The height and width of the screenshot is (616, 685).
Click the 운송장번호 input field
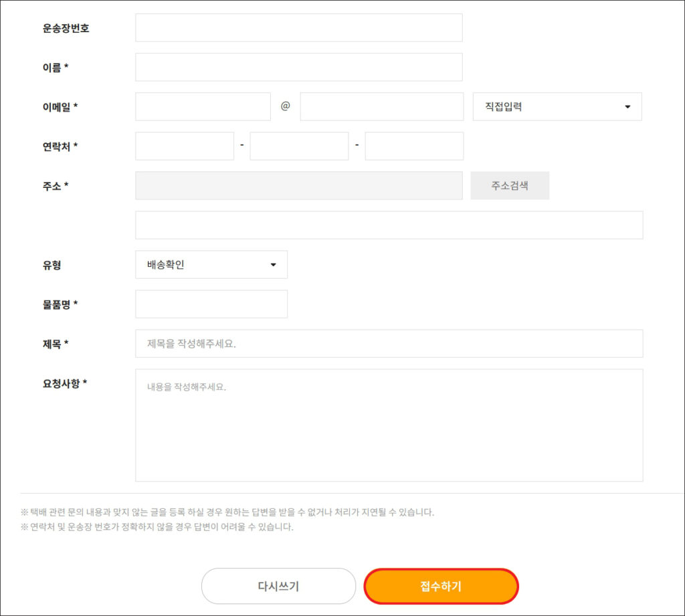(x=299, y=27)
